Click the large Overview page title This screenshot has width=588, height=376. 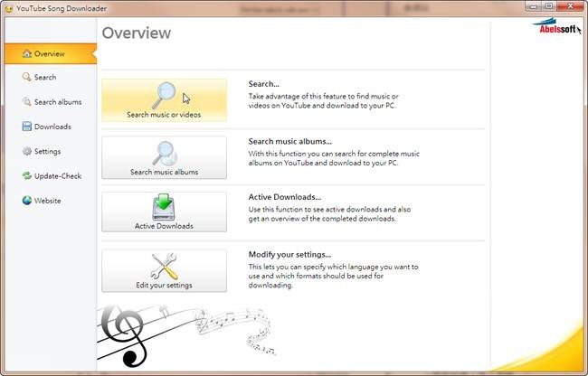click(137, 33)
